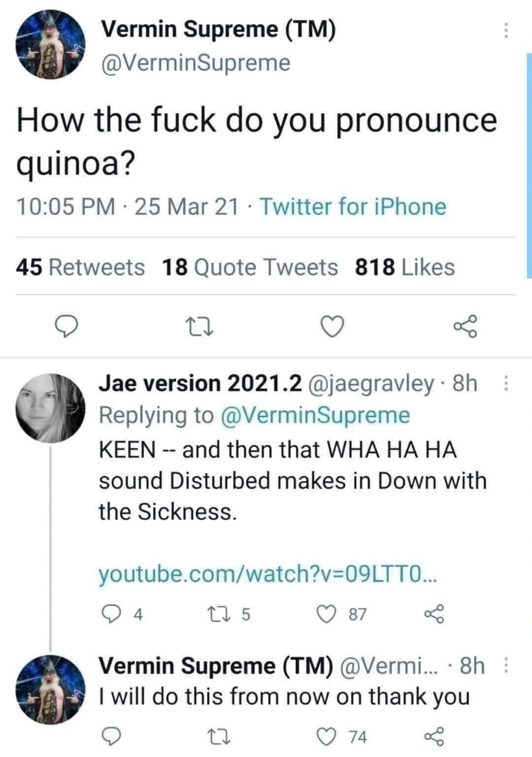Reply to the main quinoa tweet
The width and height of the screenshot is (532, 757).
click(66, 326)
